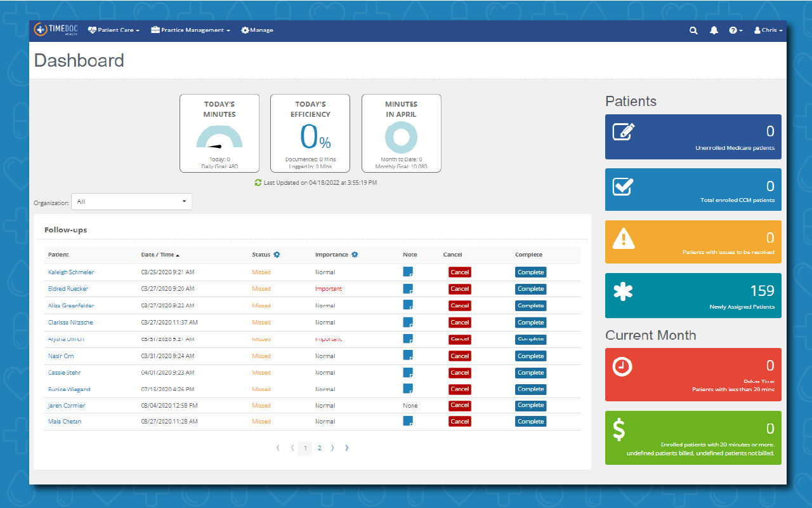
Task: Expand the Patient Care menu
Action: (x=114, y=30)
